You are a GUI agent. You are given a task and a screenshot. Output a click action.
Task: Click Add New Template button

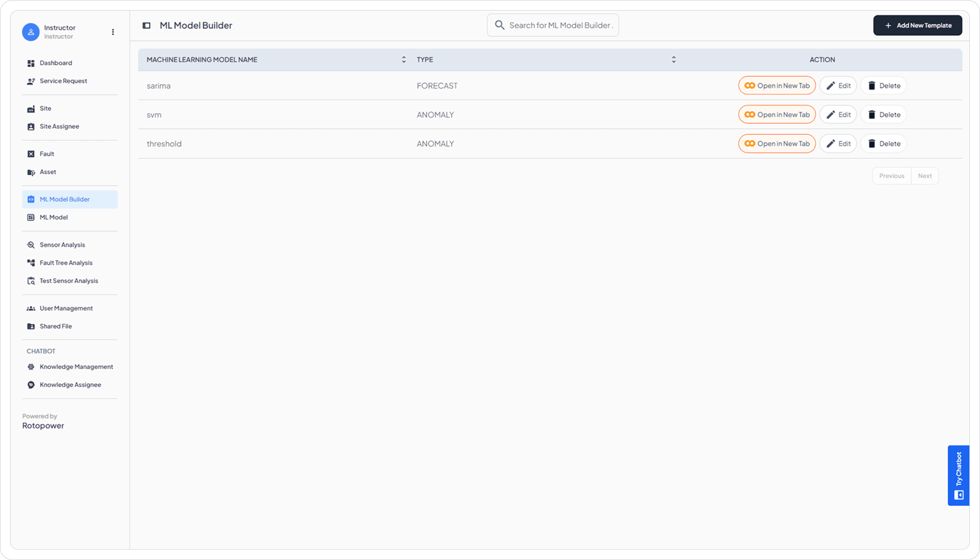pos(917,25)
